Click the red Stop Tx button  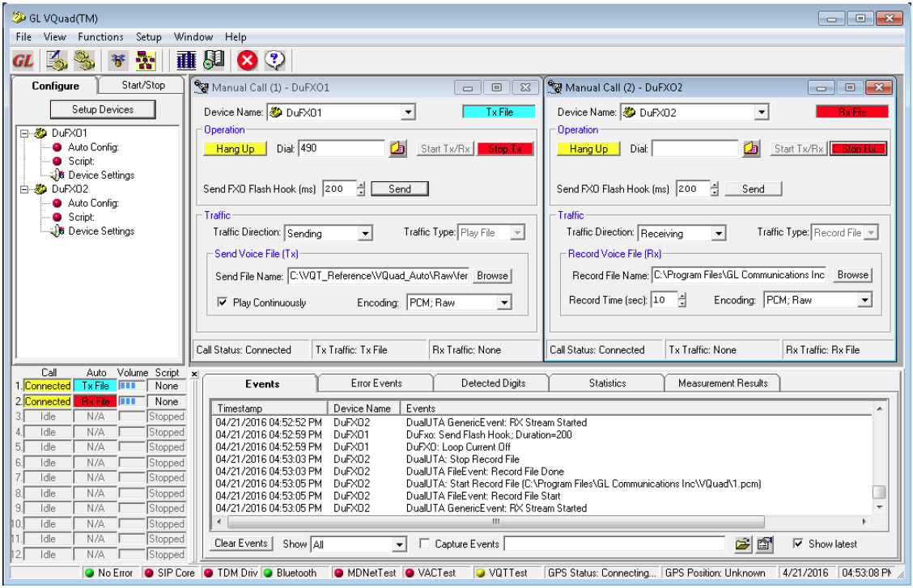tap(505, 149)
